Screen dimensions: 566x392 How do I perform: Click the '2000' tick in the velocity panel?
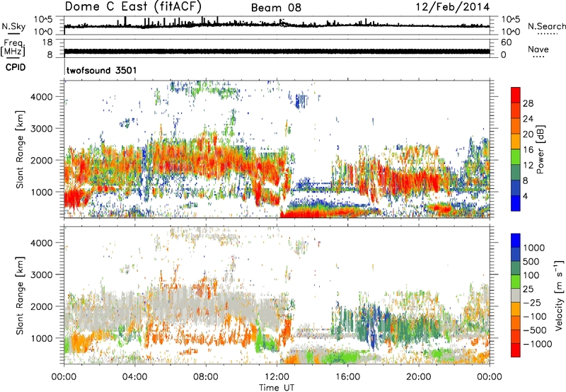42,306
